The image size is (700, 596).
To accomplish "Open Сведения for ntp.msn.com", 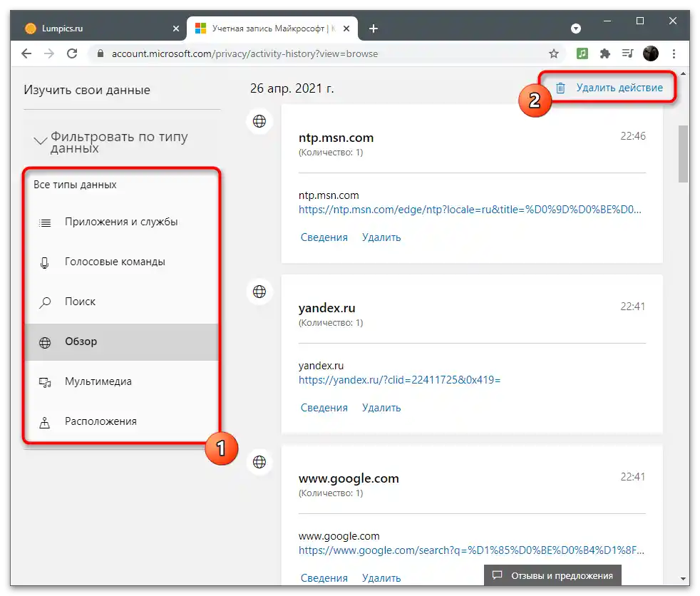I will coord(324,237).
